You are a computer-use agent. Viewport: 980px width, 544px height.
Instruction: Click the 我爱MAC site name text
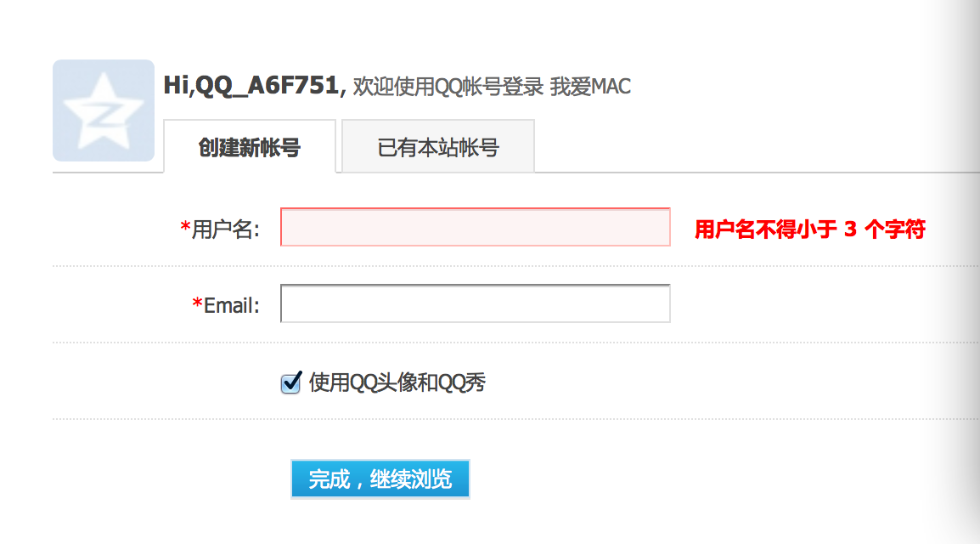coord(590,87)
